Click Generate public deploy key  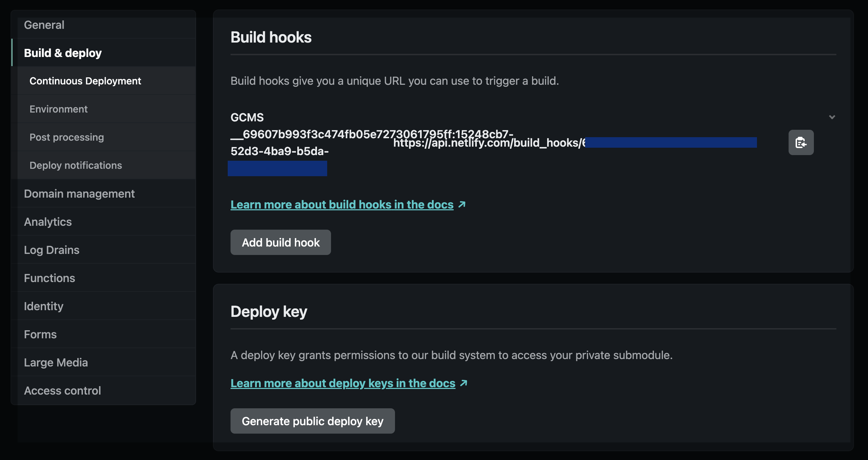312,421
